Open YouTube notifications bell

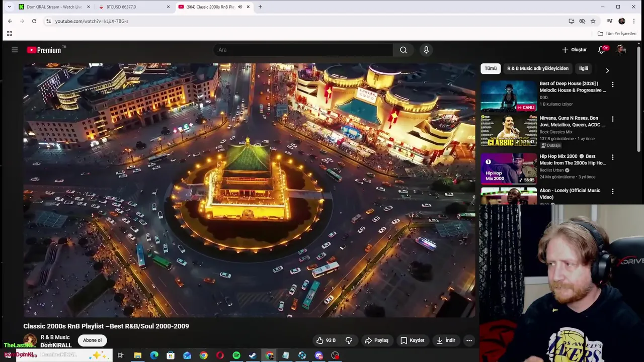pos(602,50)
